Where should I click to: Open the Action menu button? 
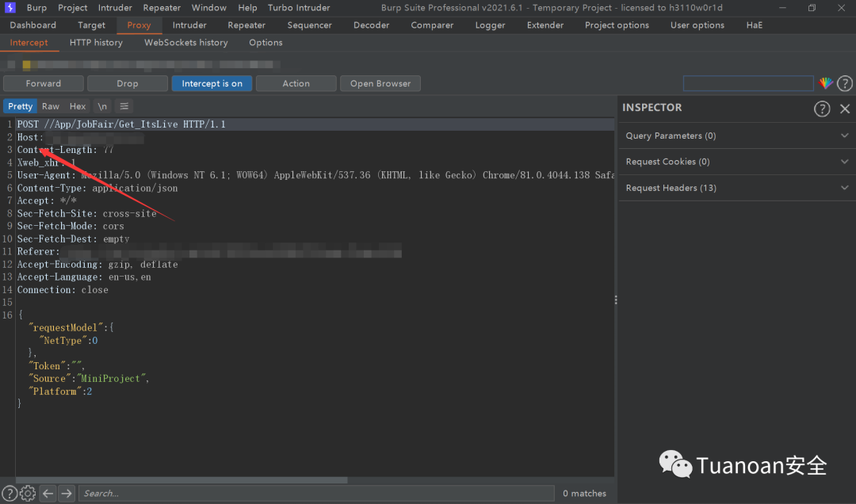296,83
